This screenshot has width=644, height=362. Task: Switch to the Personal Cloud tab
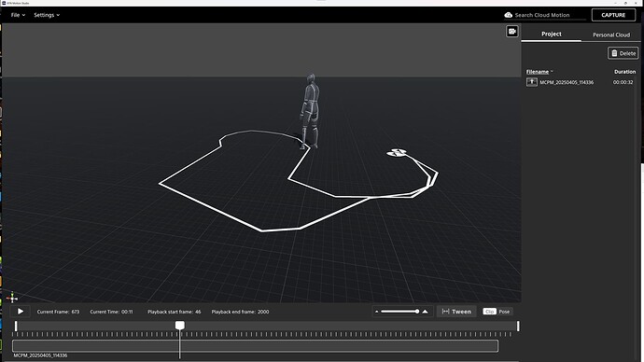point(611,35)
